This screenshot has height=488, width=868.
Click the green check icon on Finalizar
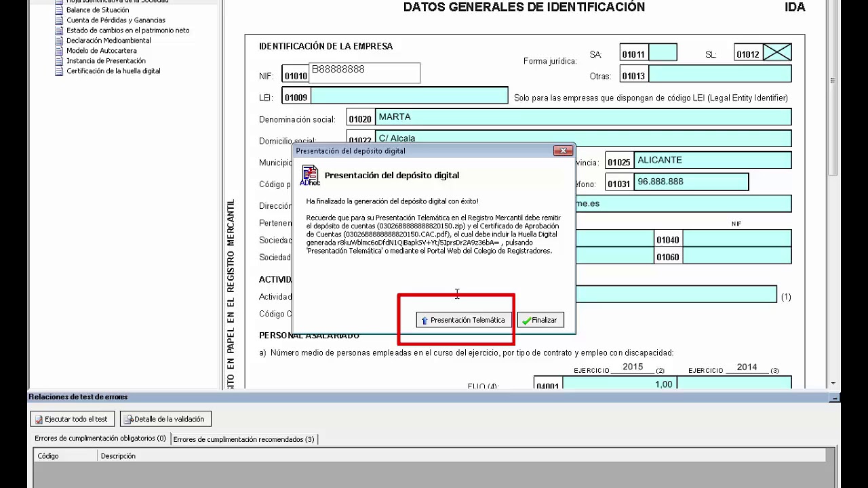click(526, 321)
